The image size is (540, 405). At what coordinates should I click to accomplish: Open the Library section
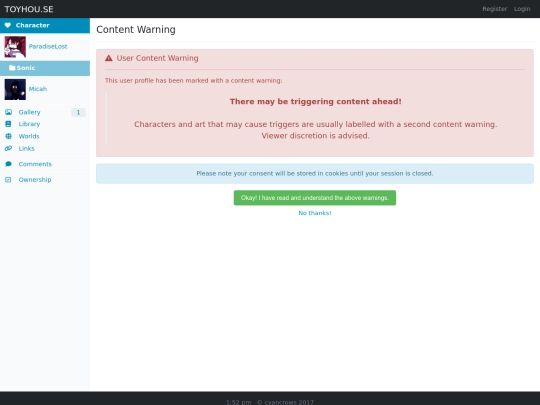29,124
